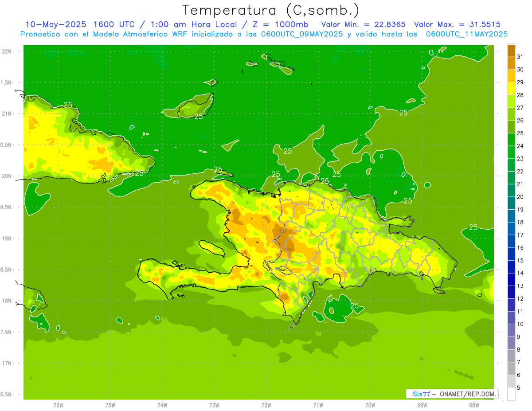The width and height of the screenshot is (532, 411).
Task: Click "Valor Max. = 31.5515" text
Action: 458,24
